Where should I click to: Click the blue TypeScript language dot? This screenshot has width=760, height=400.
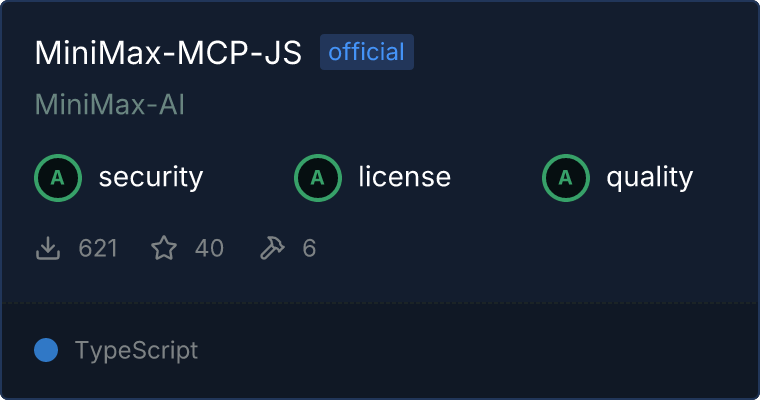46,350
